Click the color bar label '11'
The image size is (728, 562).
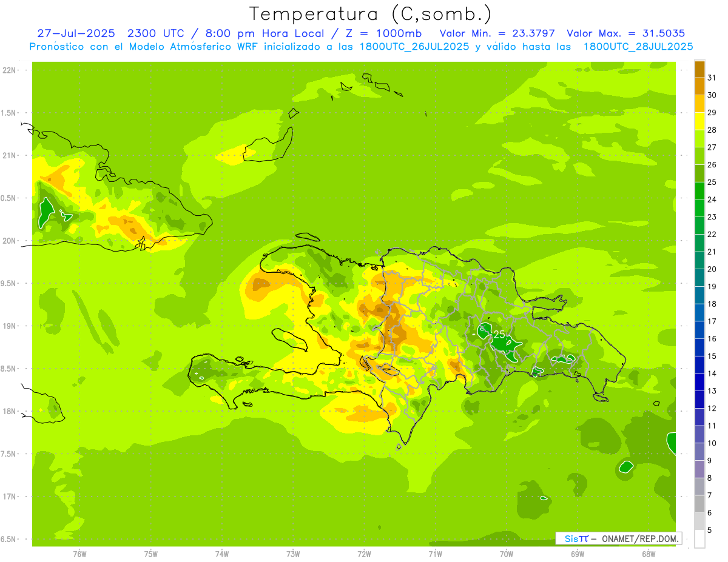(x=712, y=426)
